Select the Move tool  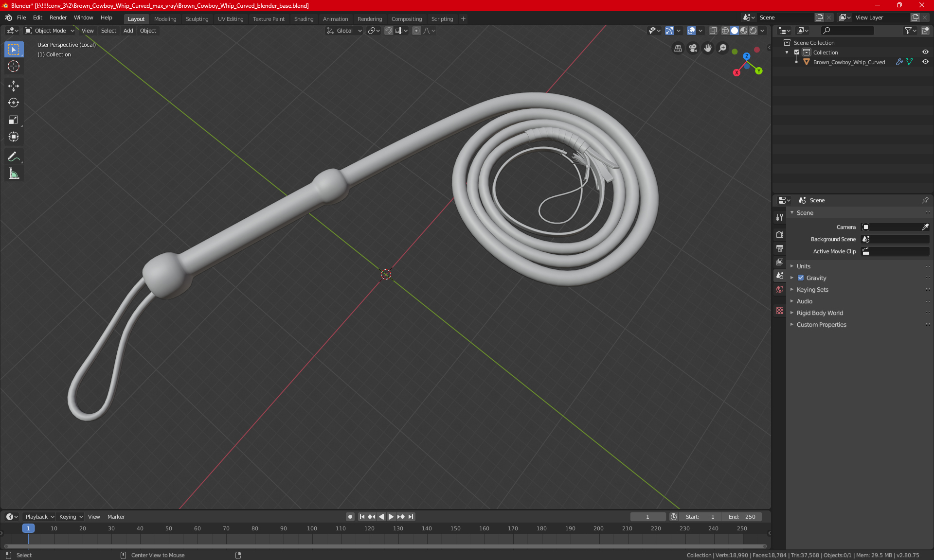point(14,86)
